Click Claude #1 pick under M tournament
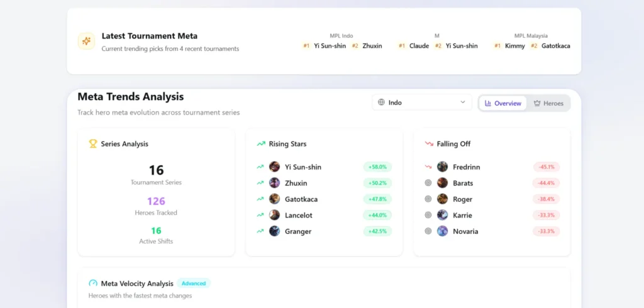Viewport: 644px width, 308px height. tap(414, 46)
